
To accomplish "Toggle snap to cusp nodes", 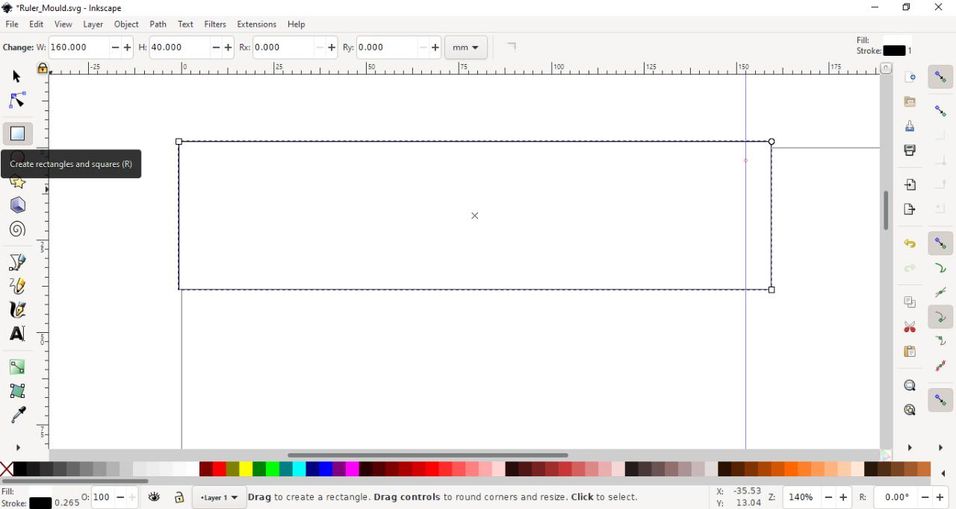I will (x=940, y=317).
